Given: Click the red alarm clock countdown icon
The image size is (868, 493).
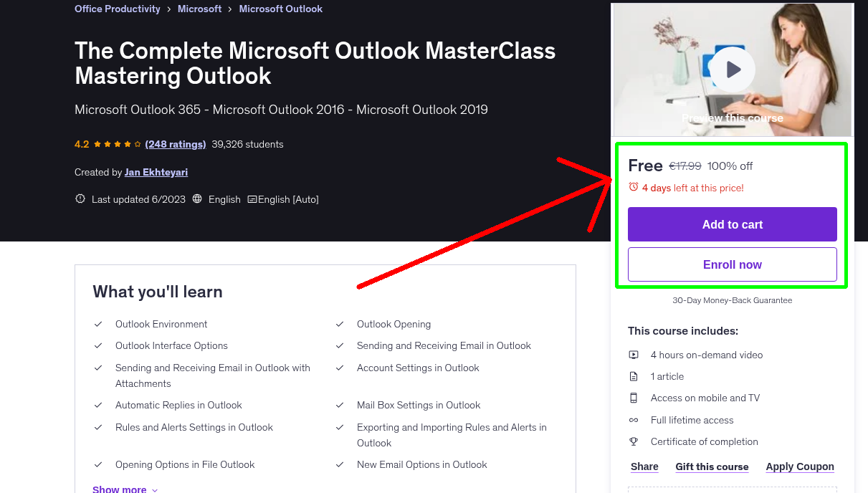Looking at the screenshot, I should coord(633,186).
